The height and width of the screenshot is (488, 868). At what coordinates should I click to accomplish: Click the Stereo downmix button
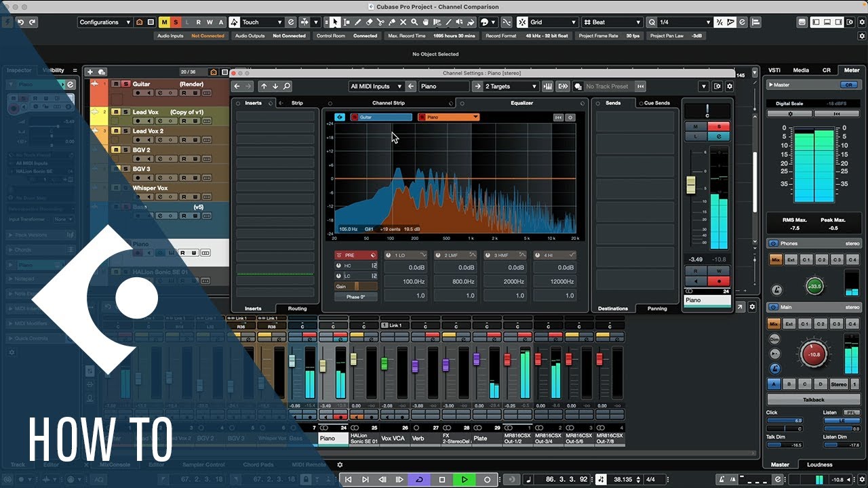pyautogui.click(x=839, y=384)
